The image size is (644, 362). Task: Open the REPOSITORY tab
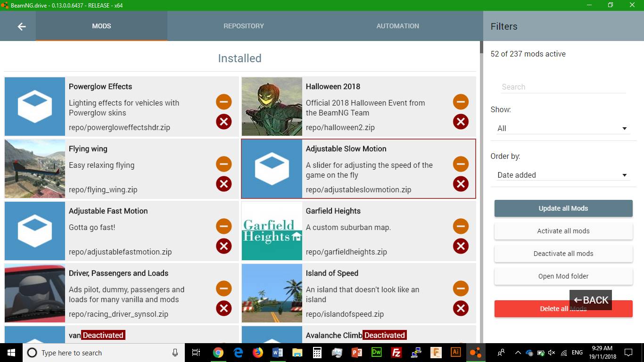[x=244, y=26]
